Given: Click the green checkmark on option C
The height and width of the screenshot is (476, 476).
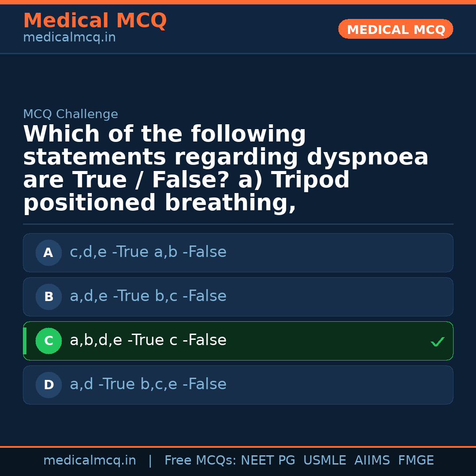Looking at the screenshot, I should point(437,341).
